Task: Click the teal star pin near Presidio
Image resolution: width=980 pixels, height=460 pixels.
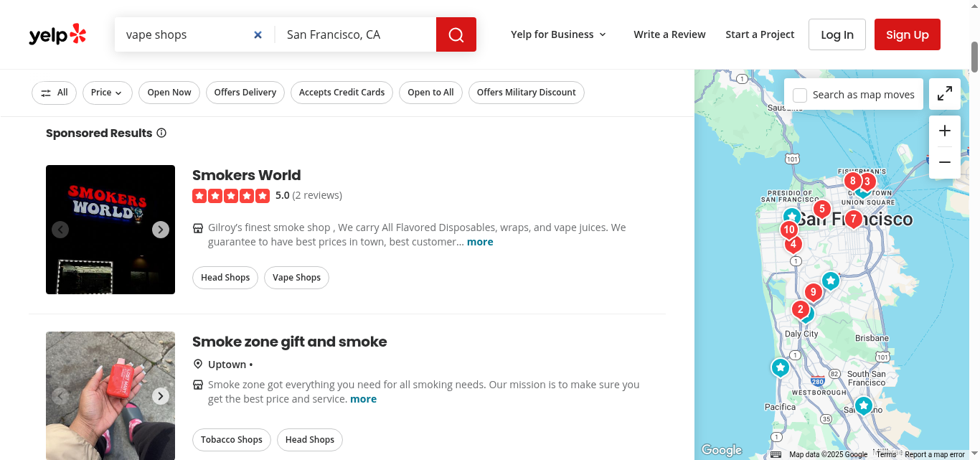Action: [791, 216]
